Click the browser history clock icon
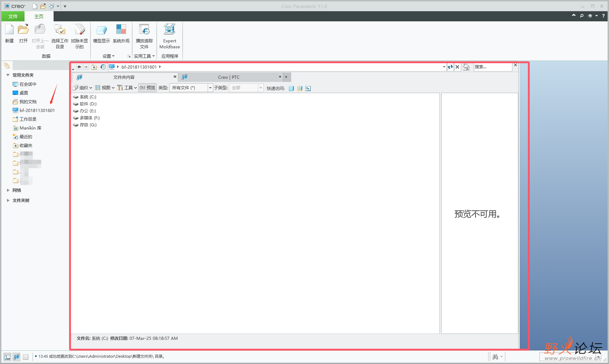 pos(103,67)
